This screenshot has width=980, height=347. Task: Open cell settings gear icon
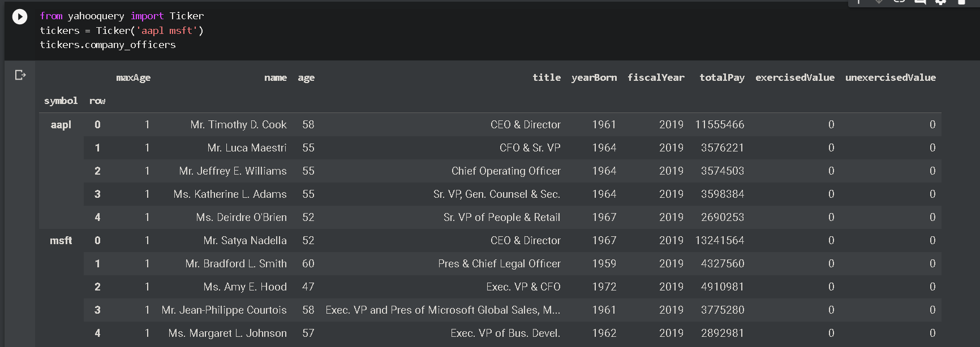941,2
